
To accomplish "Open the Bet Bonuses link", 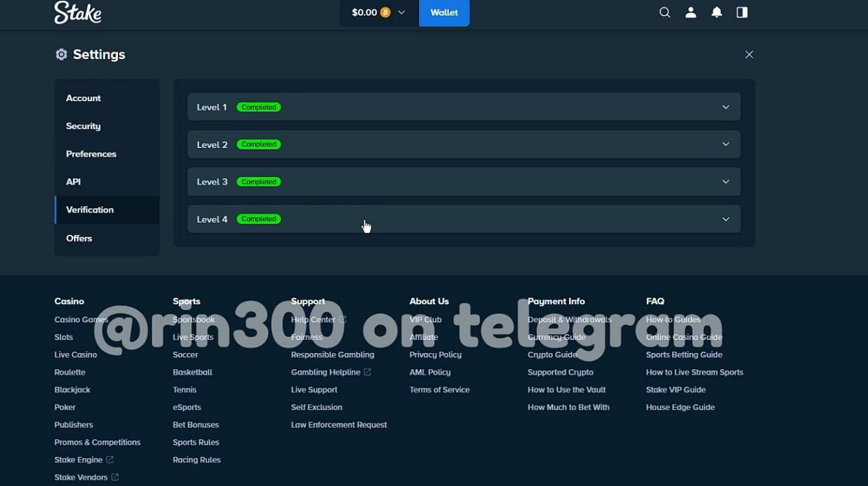I will pyautogui.click(x=196, y=425).
